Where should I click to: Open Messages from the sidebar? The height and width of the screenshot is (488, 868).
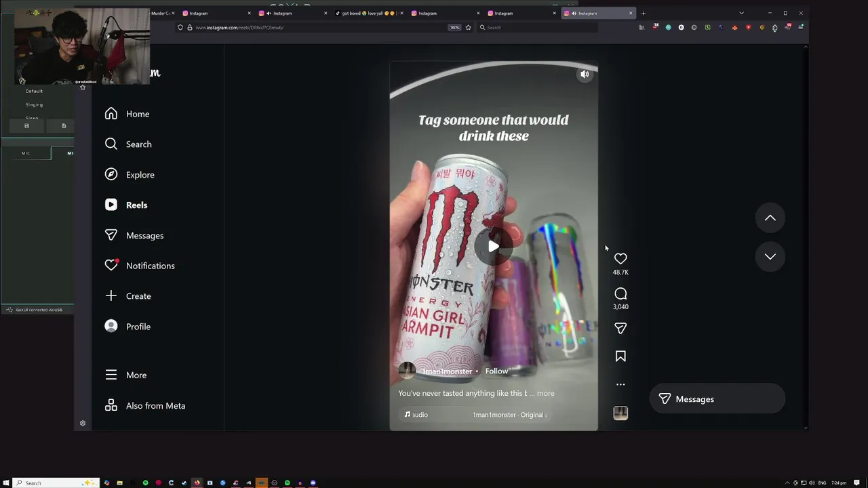(134, 235)
